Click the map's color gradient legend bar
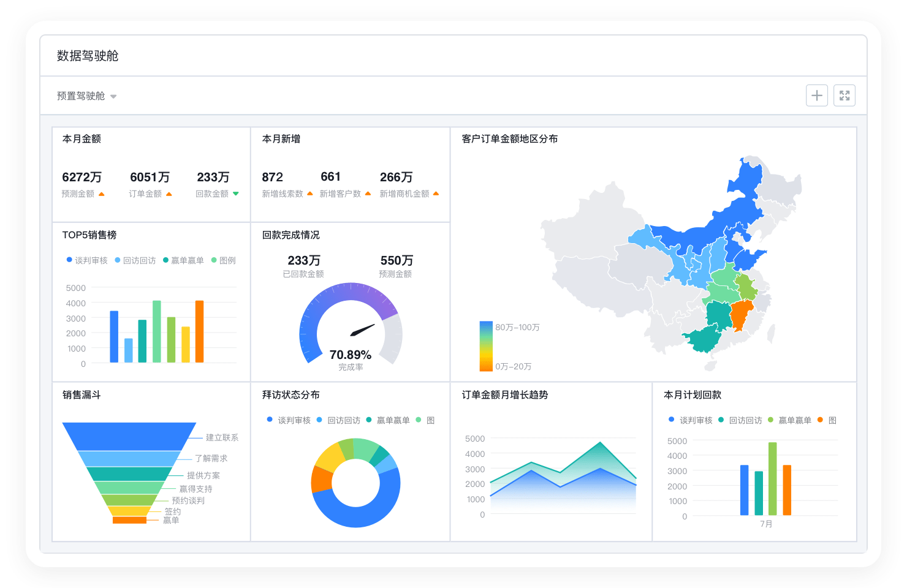 pyautogui.click(x=486, y=346)
